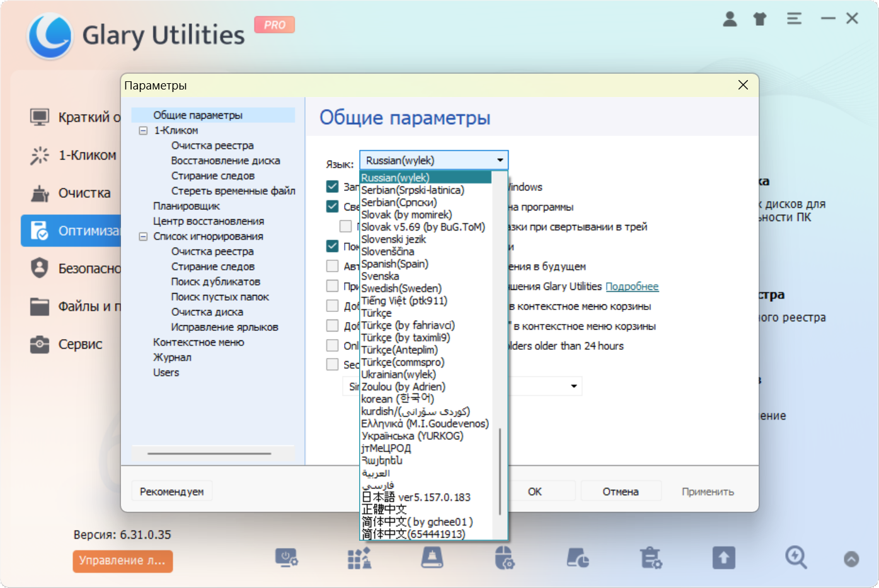The height and width of the screenshot is (588, 879).
Task: Click the round chevron-up button at bottom right
Action: (x=851, y=559)
